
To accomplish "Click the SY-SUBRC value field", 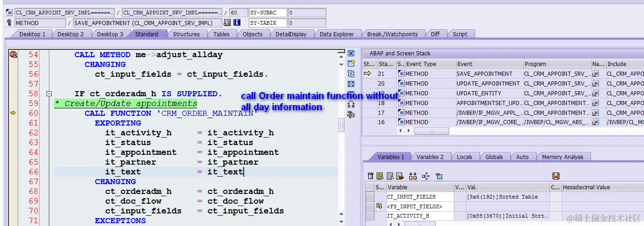I will click(x=307, y=13).
